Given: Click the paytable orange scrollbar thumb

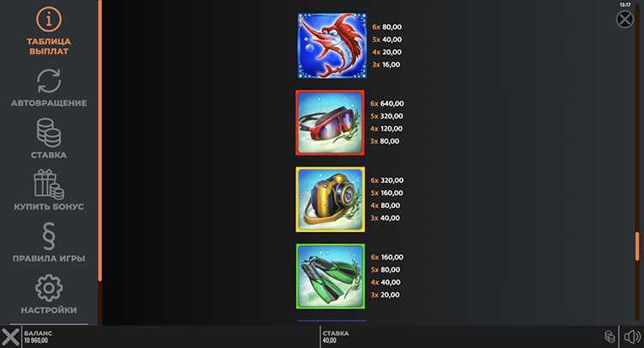Looking at the screenshot, I should tap(637, 246).
